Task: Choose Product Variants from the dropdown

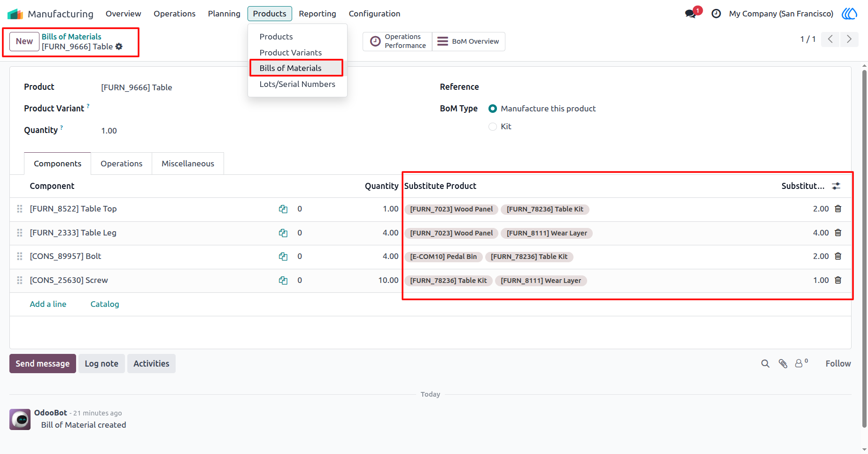Action: coord(297,53)
